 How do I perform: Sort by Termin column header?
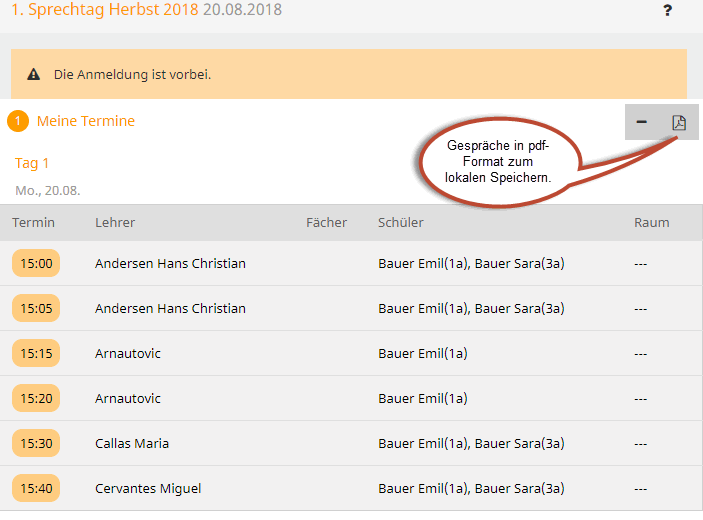[34, 222]
